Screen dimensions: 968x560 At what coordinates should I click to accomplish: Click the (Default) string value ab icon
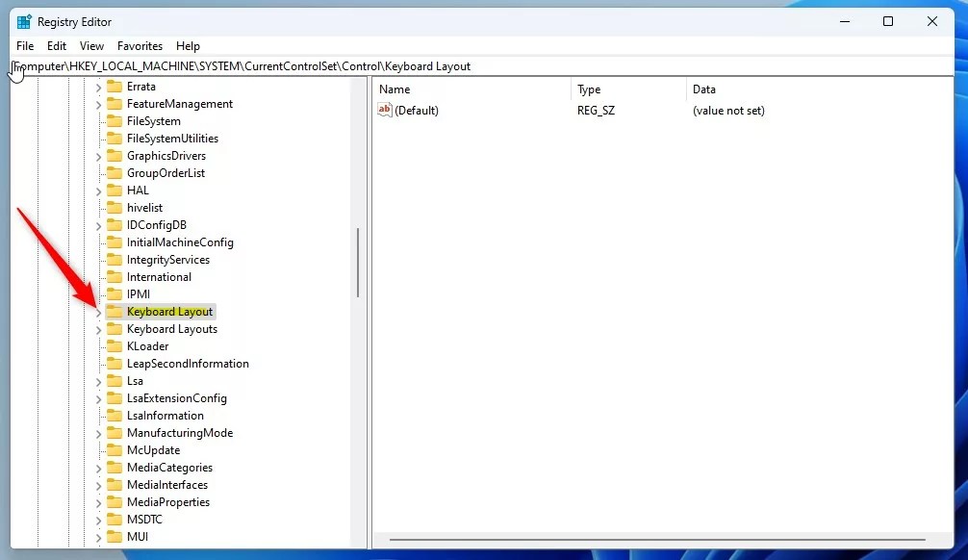pos(384,110)
